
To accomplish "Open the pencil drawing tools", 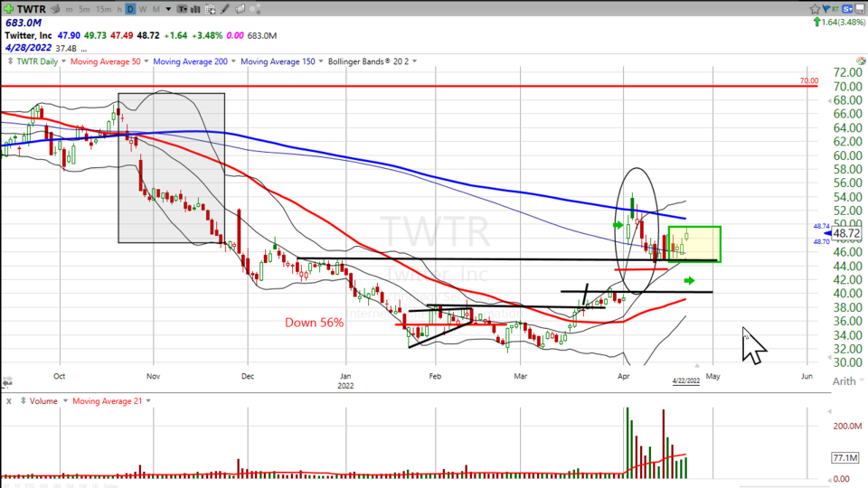I will point(225,9).
